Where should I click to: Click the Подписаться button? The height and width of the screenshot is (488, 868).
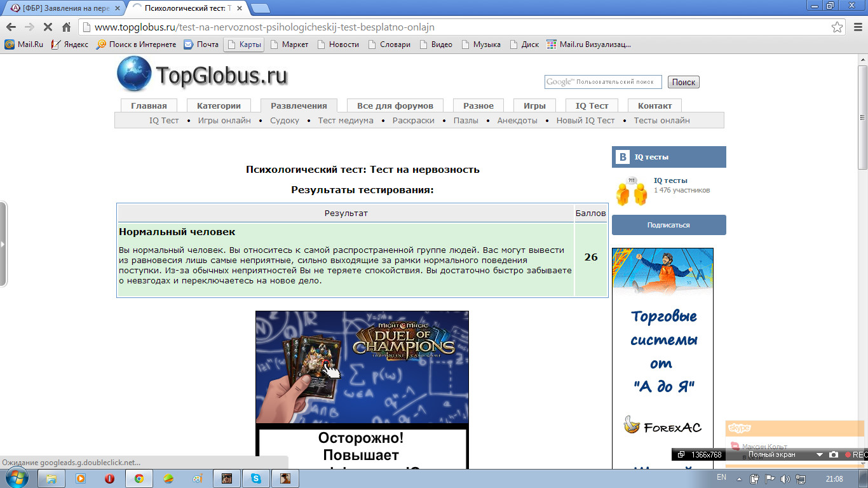(668, 225)
